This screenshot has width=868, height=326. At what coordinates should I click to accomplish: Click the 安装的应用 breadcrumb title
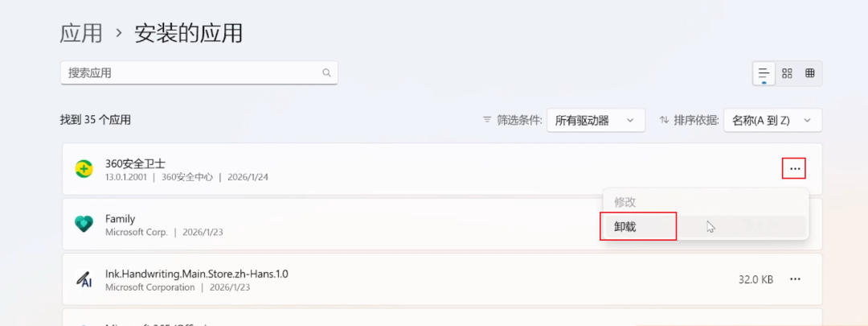click(x=188, y=33)
